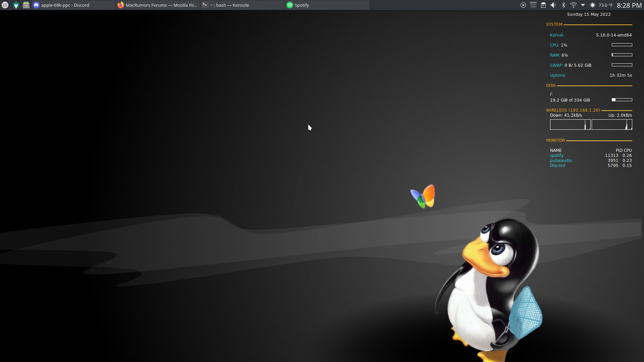
Task: Open the application launcher grid icon
Action: coord(5,5)
